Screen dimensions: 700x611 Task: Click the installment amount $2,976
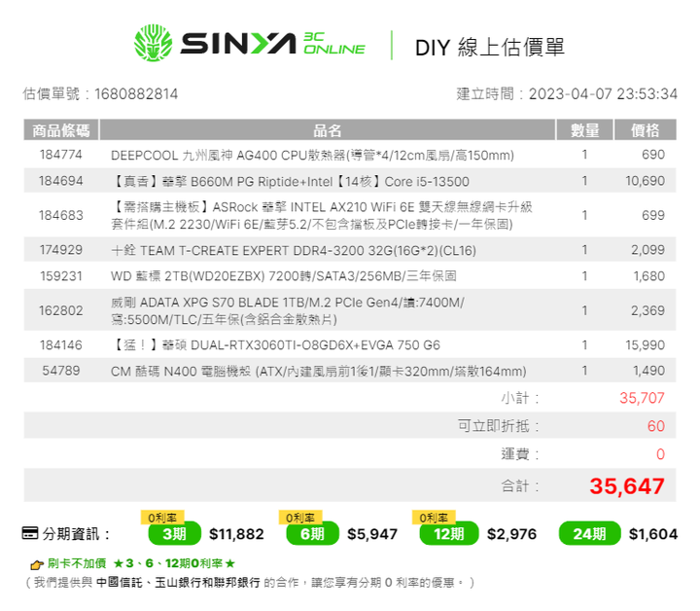point(511,534)
